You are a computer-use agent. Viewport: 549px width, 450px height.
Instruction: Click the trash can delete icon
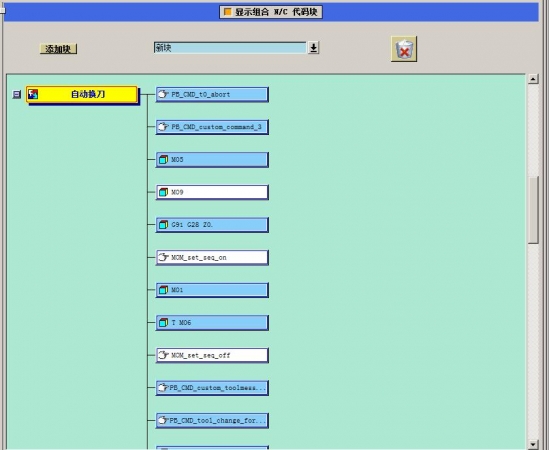tap(404, 49)
